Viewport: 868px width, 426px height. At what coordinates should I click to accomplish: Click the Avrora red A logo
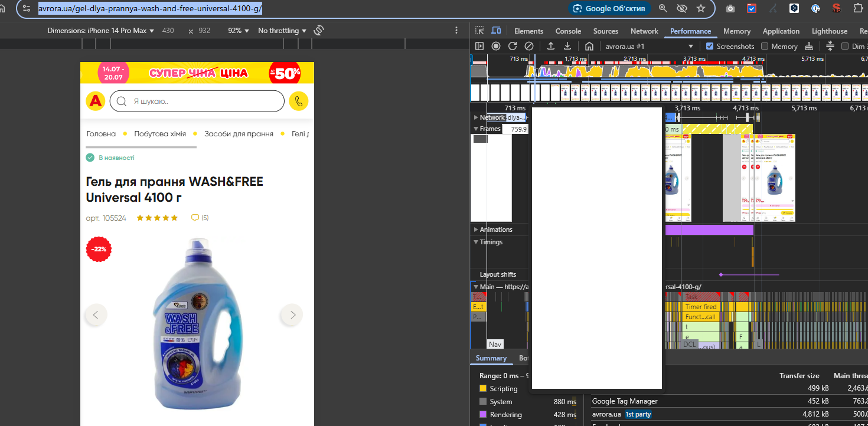point(95,101)
